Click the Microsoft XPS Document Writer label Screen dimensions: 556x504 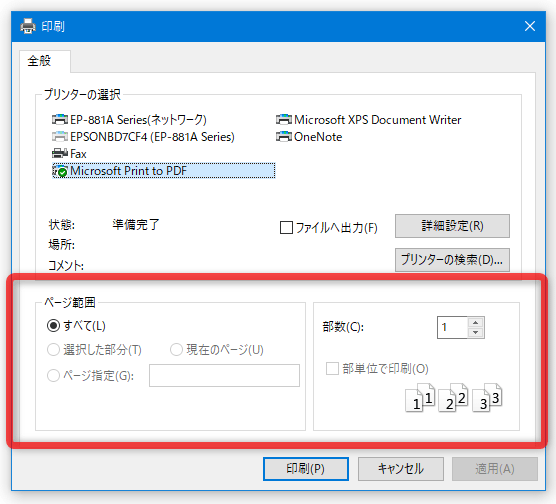[x=378, y=120]
